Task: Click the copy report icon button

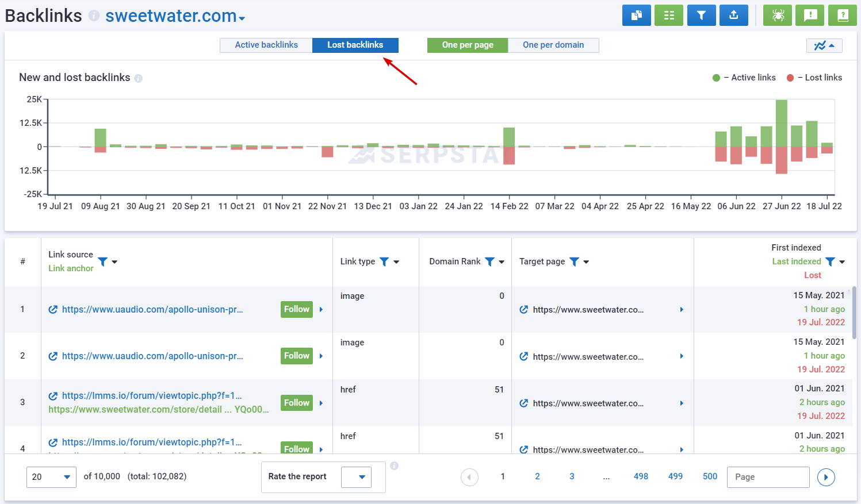Action: click(x=637, y=16)
